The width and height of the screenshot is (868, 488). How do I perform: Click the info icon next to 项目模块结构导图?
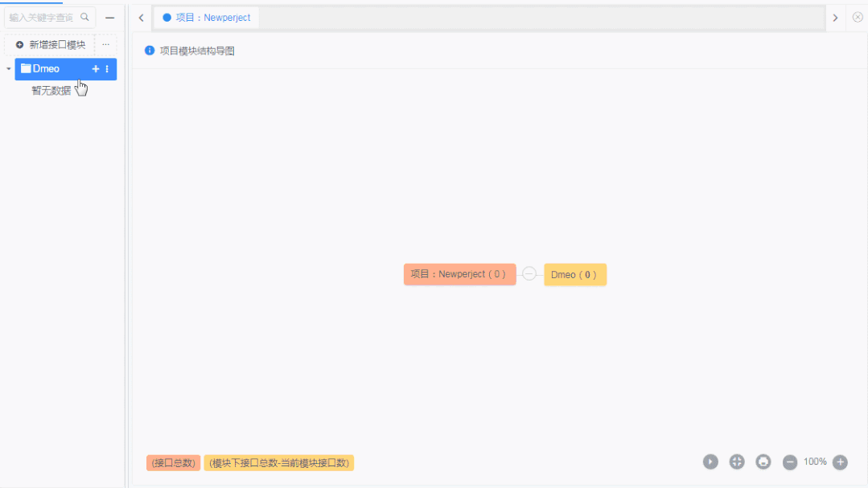(x=149, y=51)
